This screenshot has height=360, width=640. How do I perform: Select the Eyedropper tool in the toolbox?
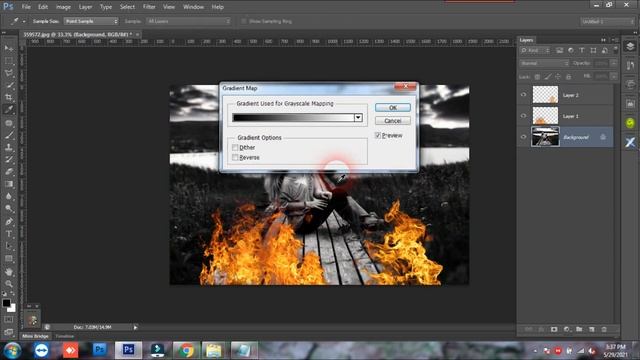(9, 109)
